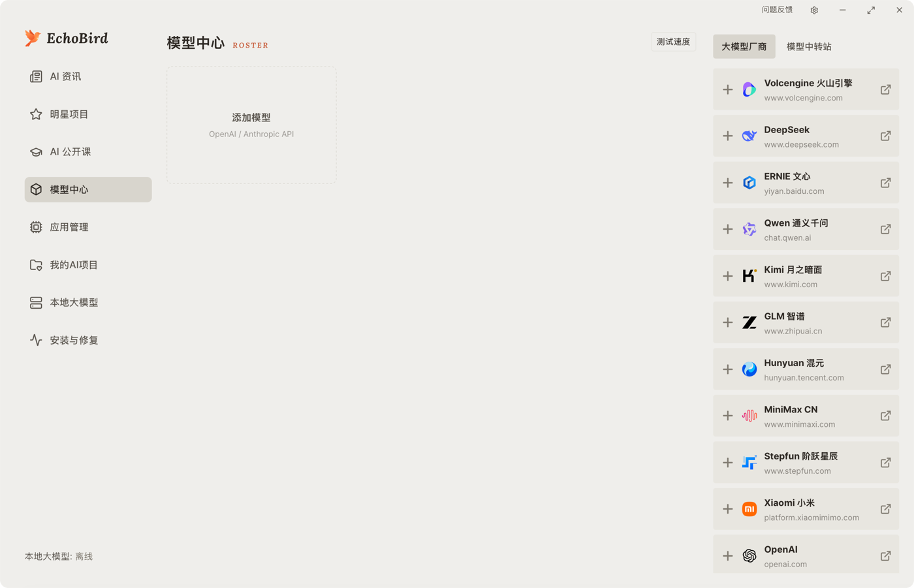The height and width of the screenshot is (588, 914).
Task: Click the OpenAI logo icon
Action: tap(749, 556)
